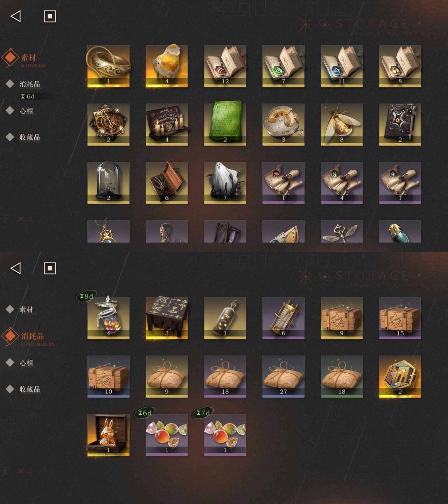Pick the glowing firefly item
This screenshot has width=448, height=504.
342,125
